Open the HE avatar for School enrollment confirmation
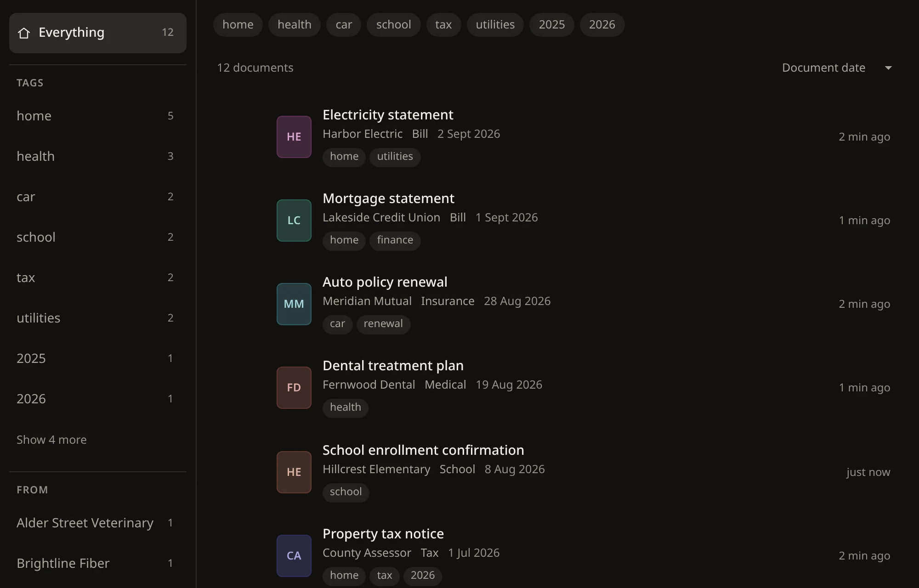 pyautogui.click(x=294, y=472)
